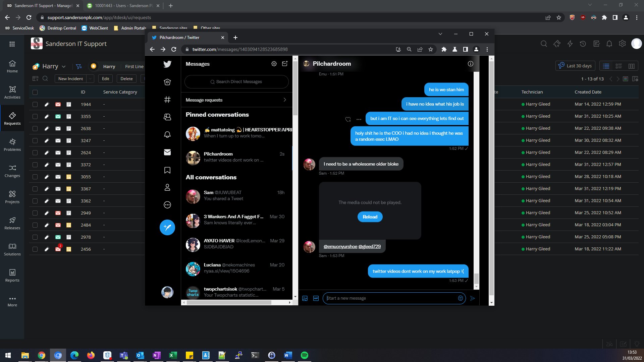Expand the Harry view dropdown

[x=64, y=66]
